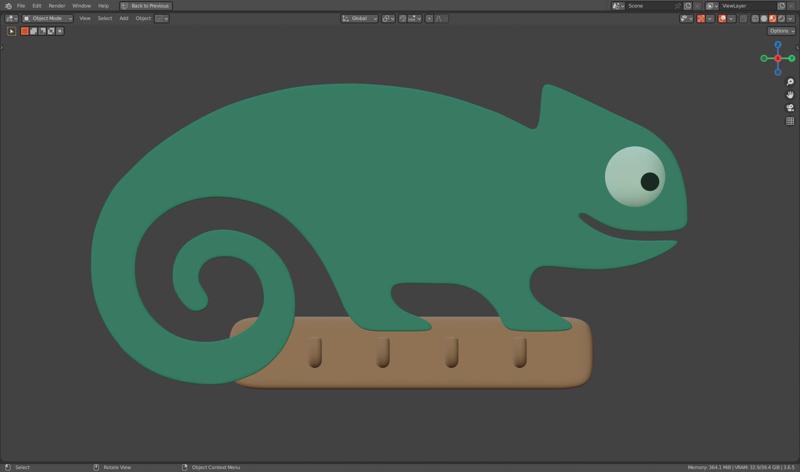Open the File menu
800x472 pixels.
21,6
